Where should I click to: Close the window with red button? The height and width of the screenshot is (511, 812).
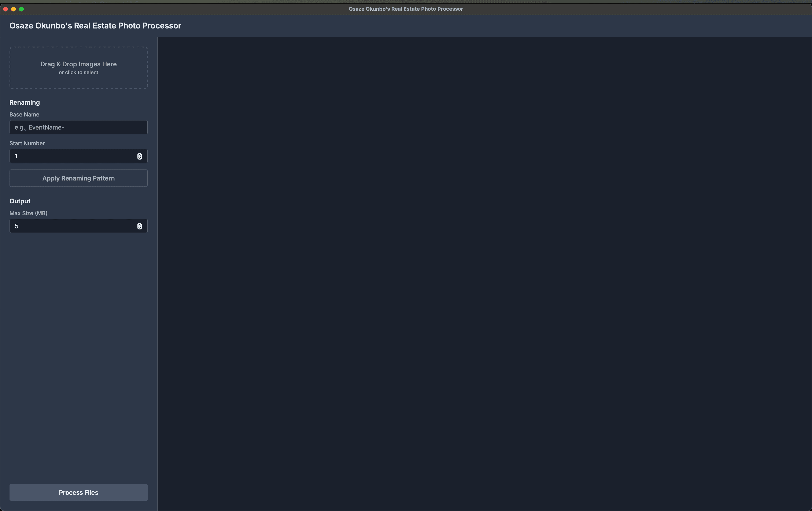pos(5,9)
